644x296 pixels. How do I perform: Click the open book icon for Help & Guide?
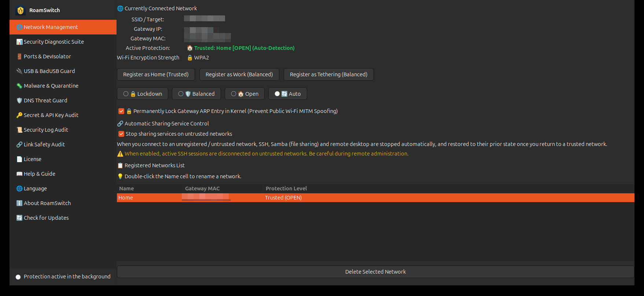(x=19, y=174)
